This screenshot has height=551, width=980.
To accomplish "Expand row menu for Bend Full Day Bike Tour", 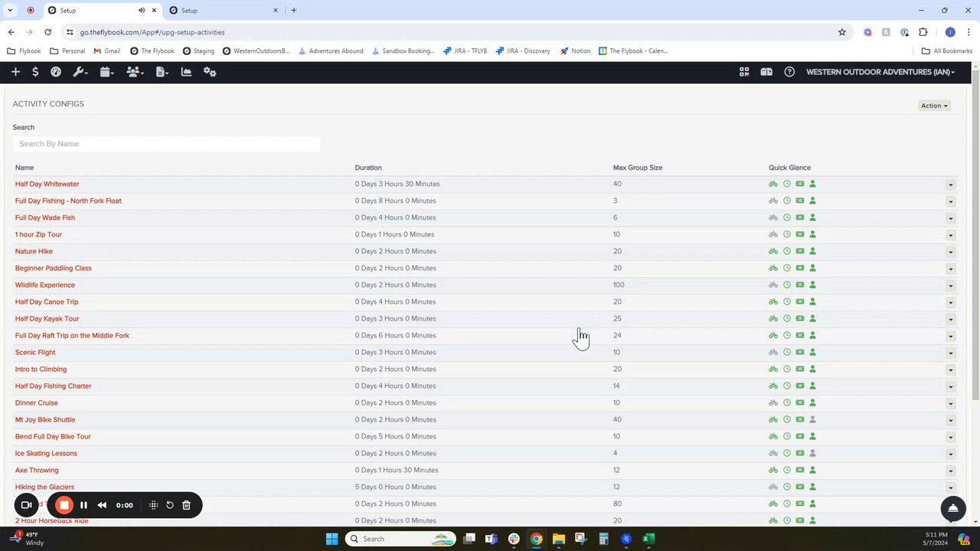I will coord(950,437).
